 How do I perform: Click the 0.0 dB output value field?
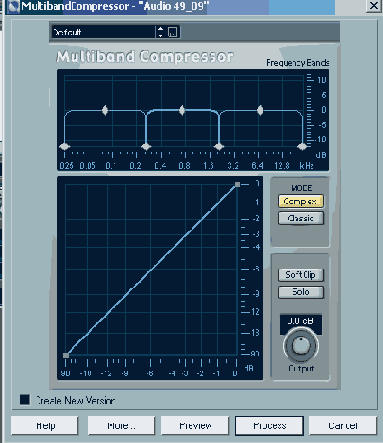(x=301, y=321)
